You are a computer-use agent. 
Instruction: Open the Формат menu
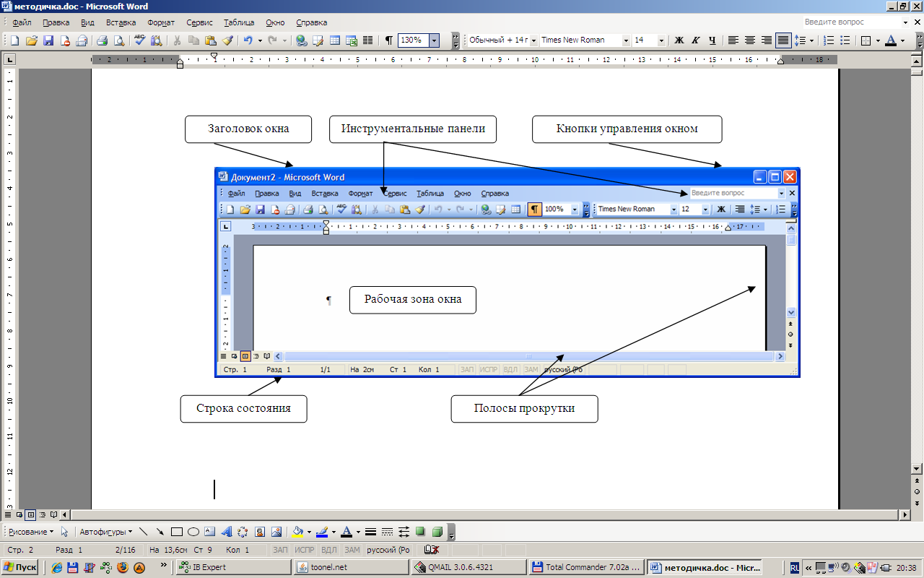(160, 22)
